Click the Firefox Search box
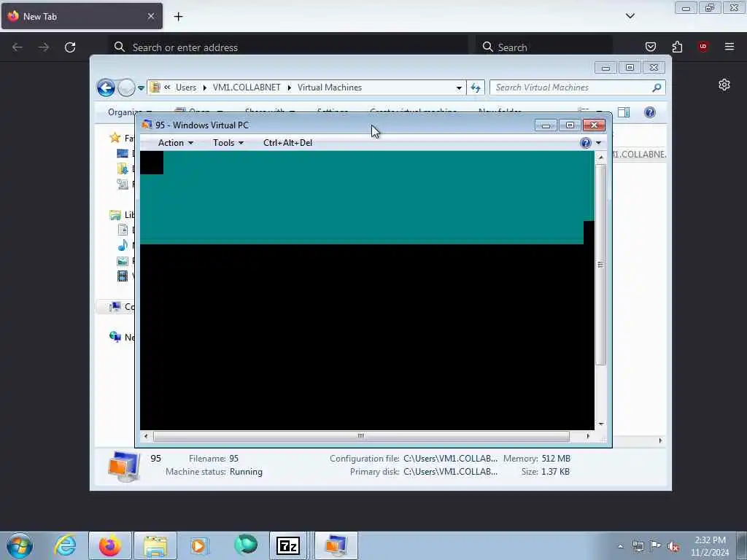Viewport: 747px width, 560px height. [x=543, y=47]
